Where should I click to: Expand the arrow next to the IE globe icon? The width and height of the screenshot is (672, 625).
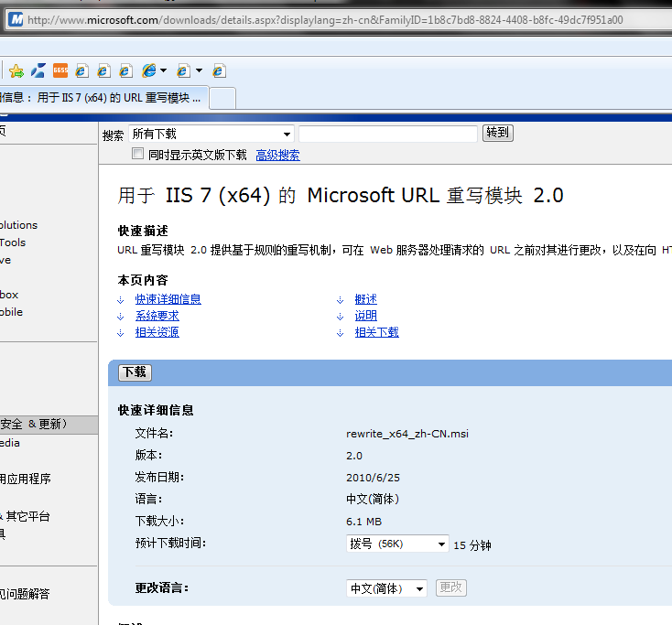[x=163, y=70]
